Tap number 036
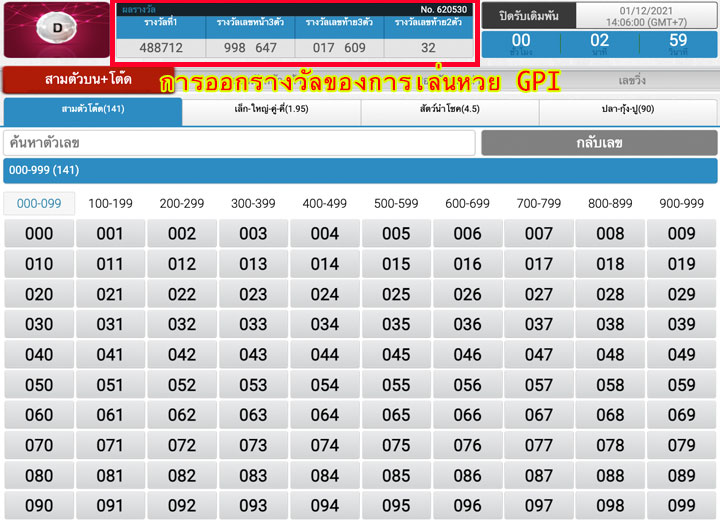The width and height of the screenshot is (720, 523). tap(467, 325)
